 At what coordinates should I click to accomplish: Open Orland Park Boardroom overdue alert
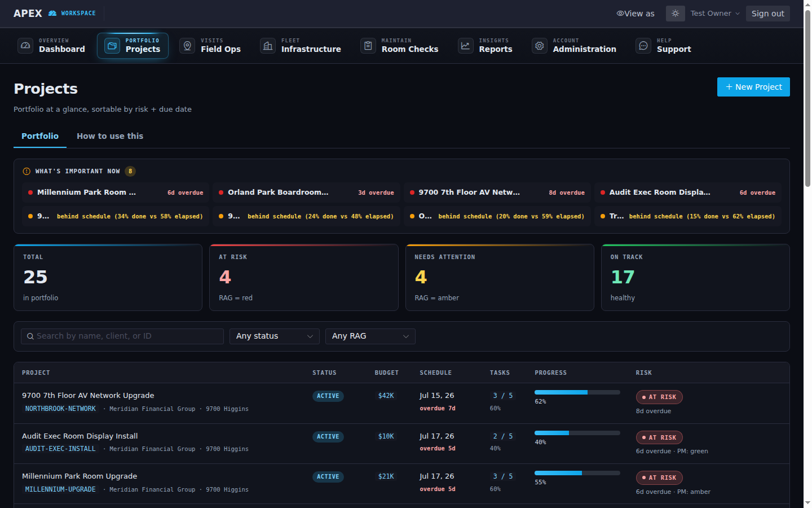coord(306,192)
